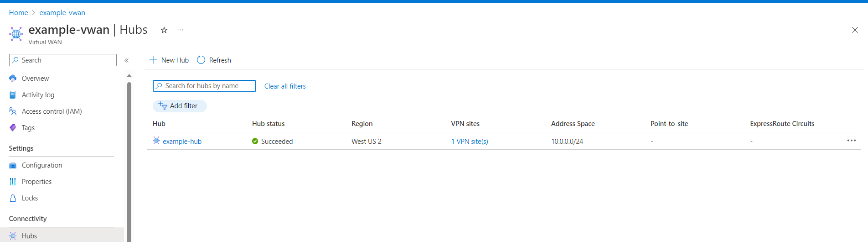Viewport: 868px width, 242px height.
Task: Click Region column header
Action: pyautogui.click(x=362, y=124)
